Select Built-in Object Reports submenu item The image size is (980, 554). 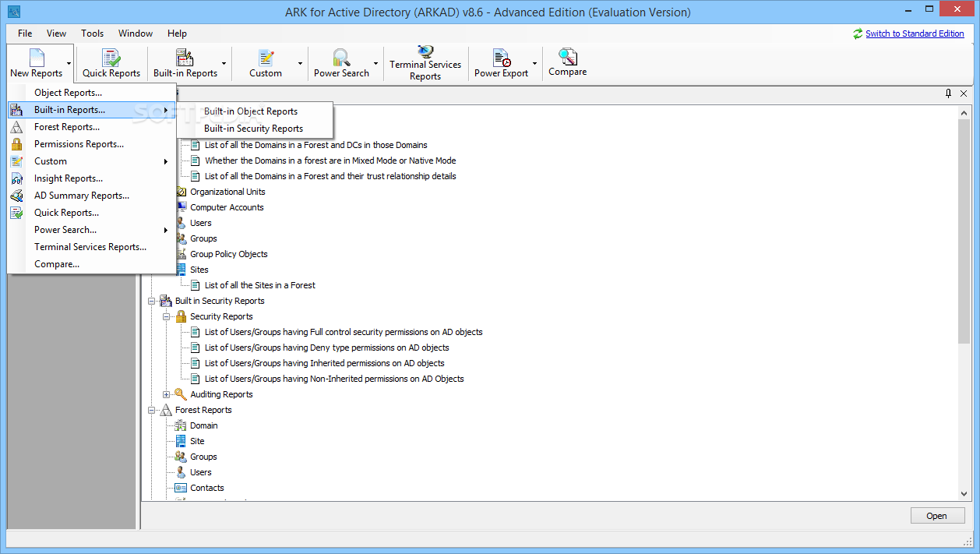[x=255, y=111]
